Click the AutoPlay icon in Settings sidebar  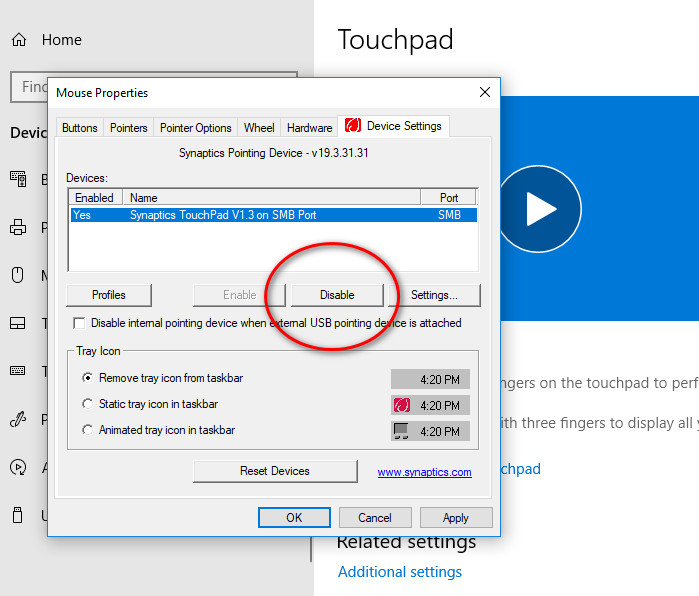[18, 467]
